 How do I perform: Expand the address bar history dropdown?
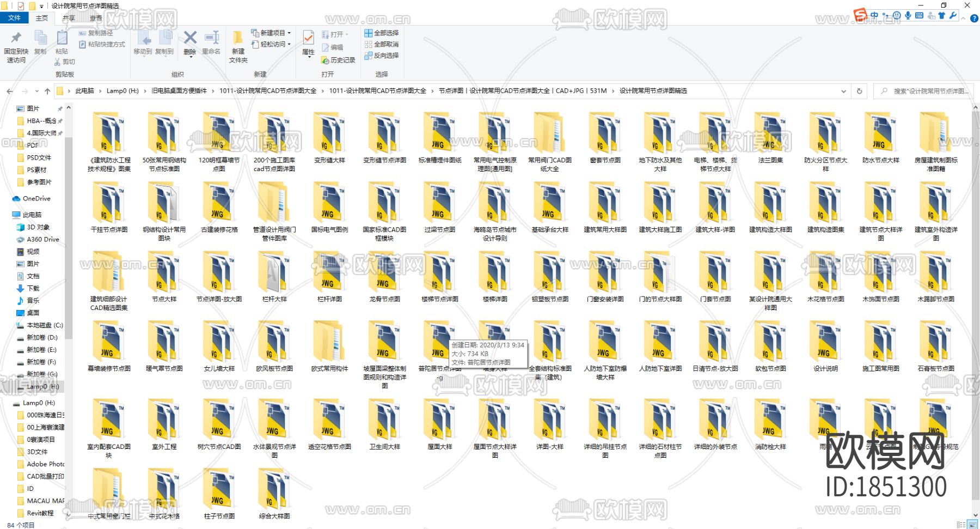point(843,91)
